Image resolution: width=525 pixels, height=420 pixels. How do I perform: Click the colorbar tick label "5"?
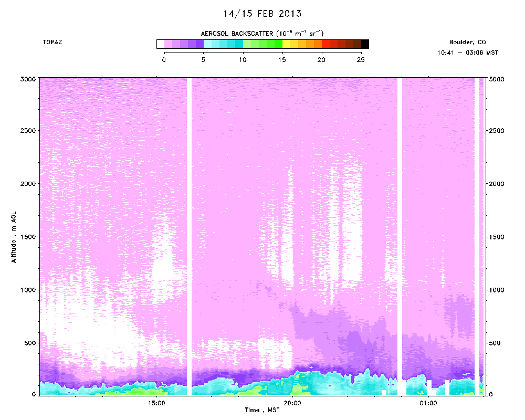click(203, 60)
